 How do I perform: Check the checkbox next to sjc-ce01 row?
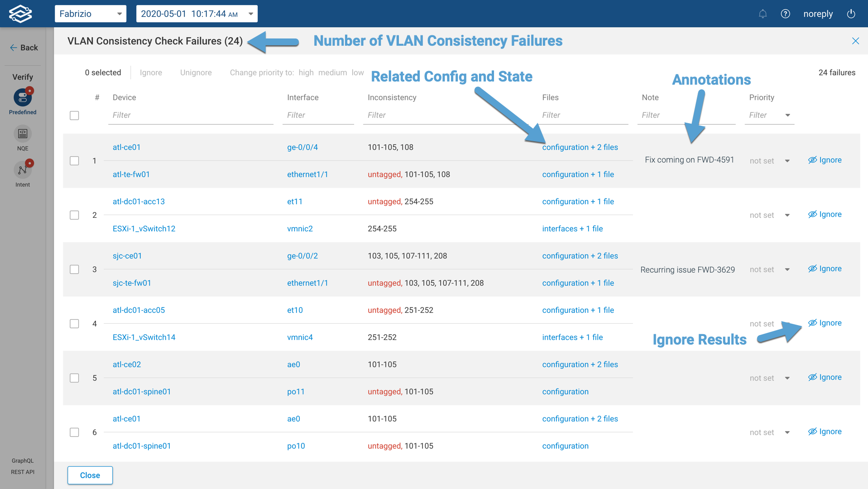tap(74, 269)
